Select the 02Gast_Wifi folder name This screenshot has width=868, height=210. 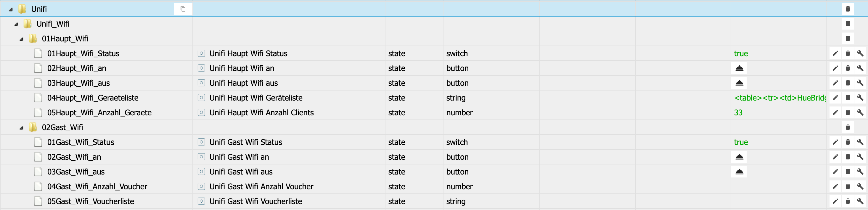(x=62, y=127)
